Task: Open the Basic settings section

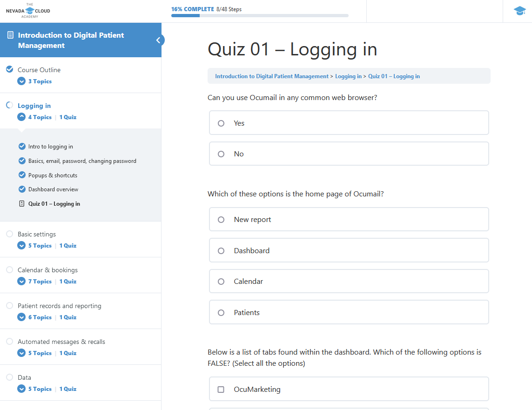Action: (37, 235)
